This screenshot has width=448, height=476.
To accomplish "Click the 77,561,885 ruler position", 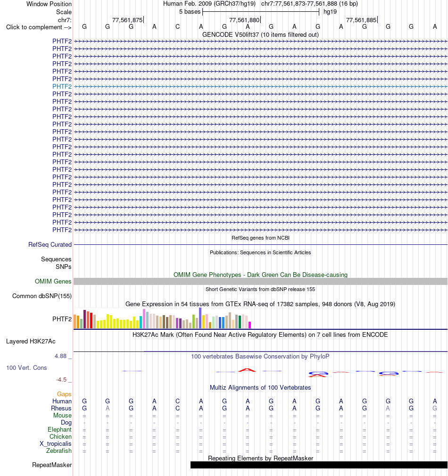I will click(361, 20).
